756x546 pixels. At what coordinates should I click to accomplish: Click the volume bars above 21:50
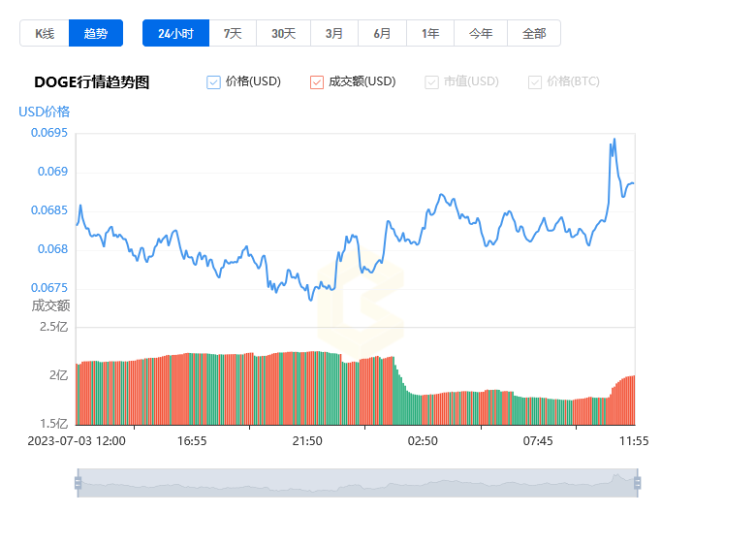[307, 388]
